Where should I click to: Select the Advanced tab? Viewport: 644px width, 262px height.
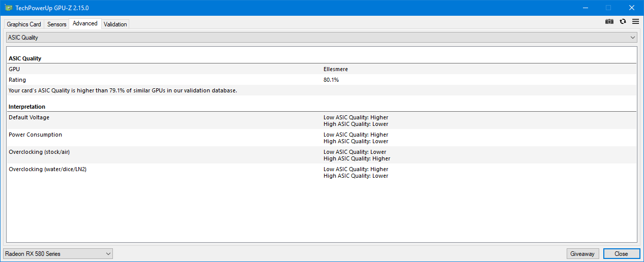pos(85,23)
